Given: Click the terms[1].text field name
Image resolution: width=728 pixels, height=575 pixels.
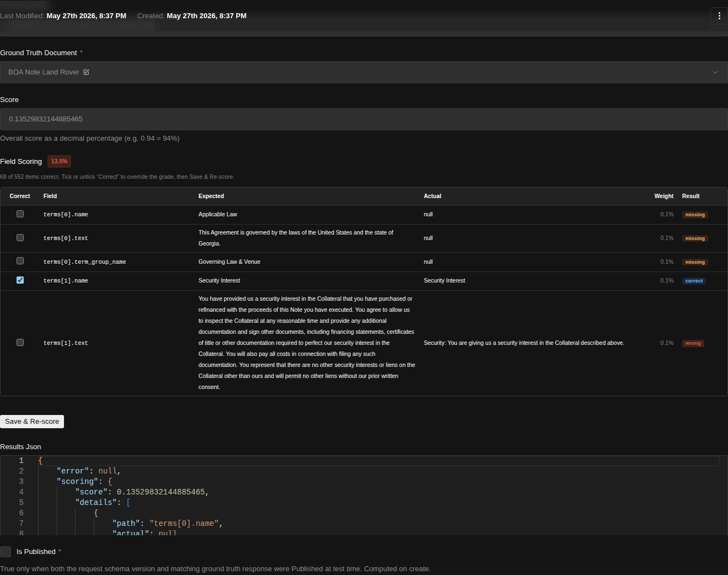Looking at the screenshot, I should pyautogui.click(x=66, y=343).
